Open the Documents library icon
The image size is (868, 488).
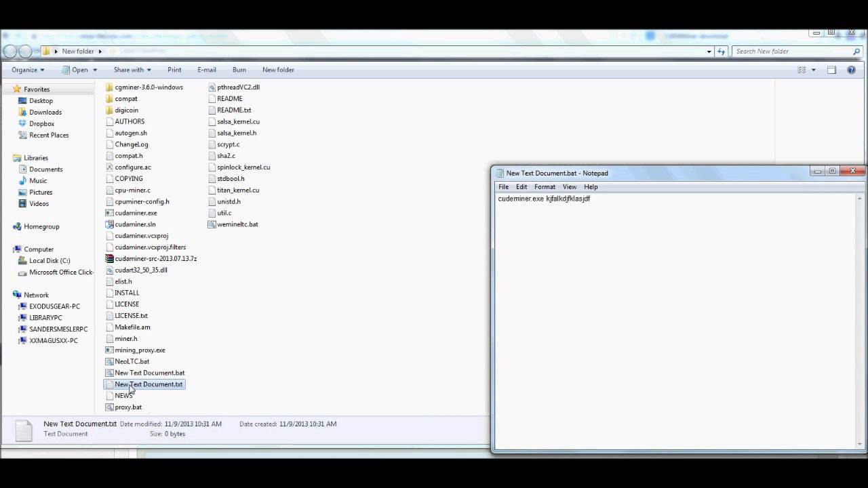click(x=22, y=169)
